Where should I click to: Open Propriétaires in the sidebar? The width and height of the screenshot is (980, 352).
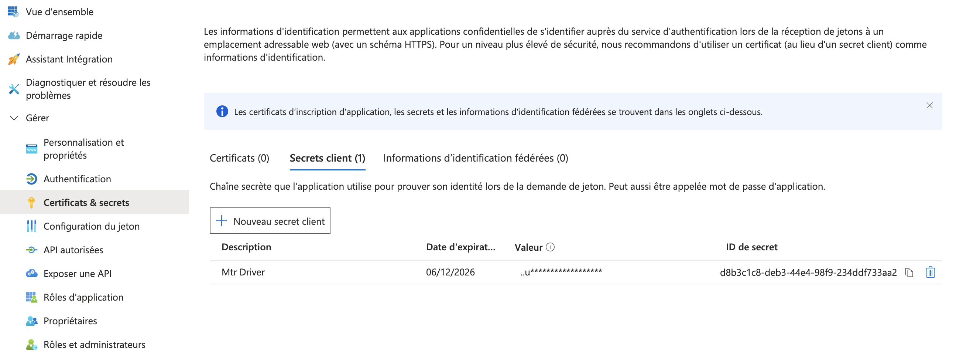point(70,321)
